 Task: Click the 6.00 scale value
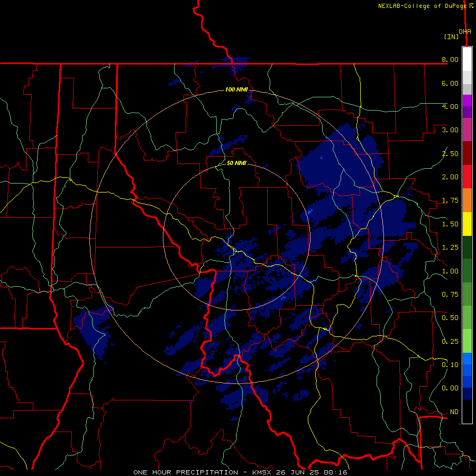point(450,83)
